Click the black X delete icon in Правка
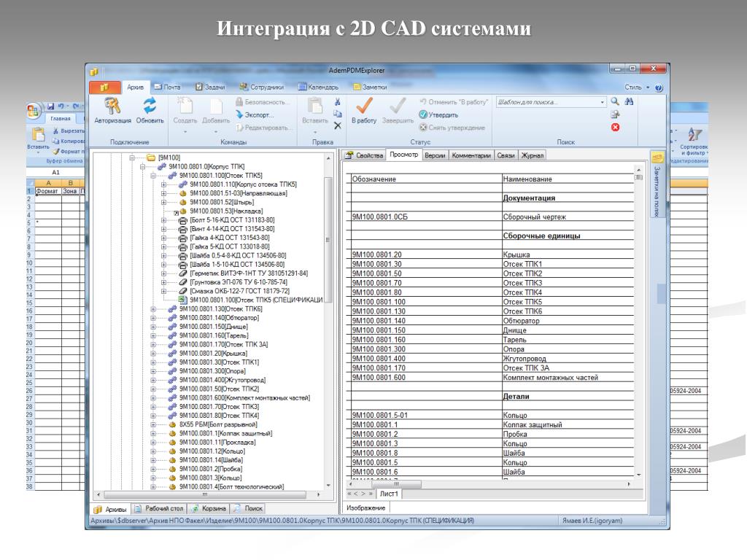This screenshot has height=560, width=747. [x=337, y=125]
